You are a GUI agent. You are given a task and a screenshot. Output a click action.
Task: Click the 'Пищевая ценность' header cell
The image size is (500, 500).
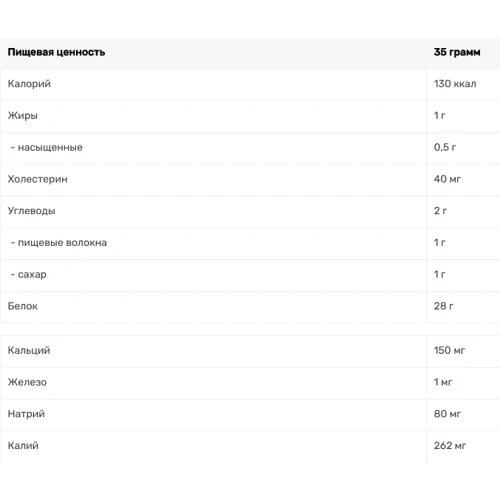click(56, 52)
